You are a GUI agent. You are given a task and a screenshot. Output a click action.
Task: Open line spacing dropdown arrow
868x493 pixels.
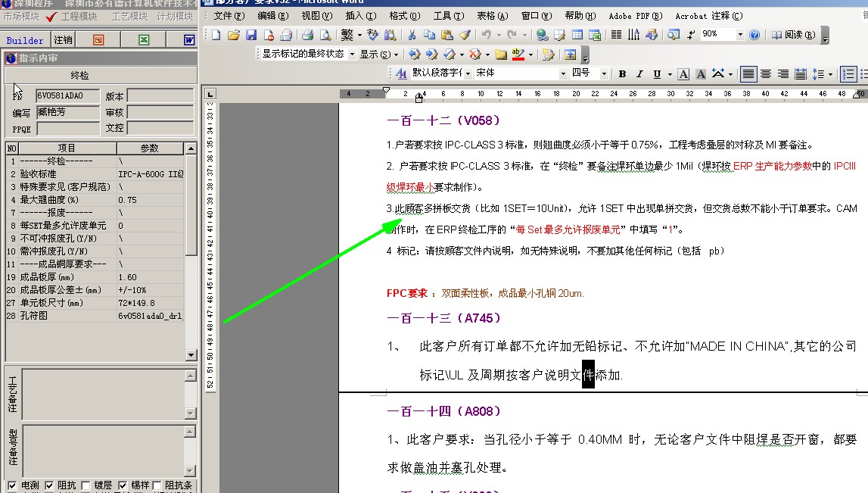coord(830,73)
